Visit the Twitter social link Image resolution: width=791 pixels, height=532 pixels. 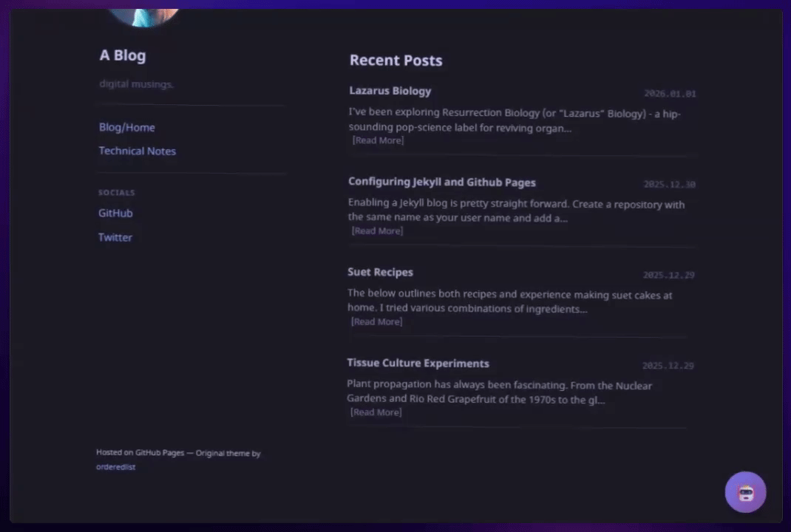115,237
